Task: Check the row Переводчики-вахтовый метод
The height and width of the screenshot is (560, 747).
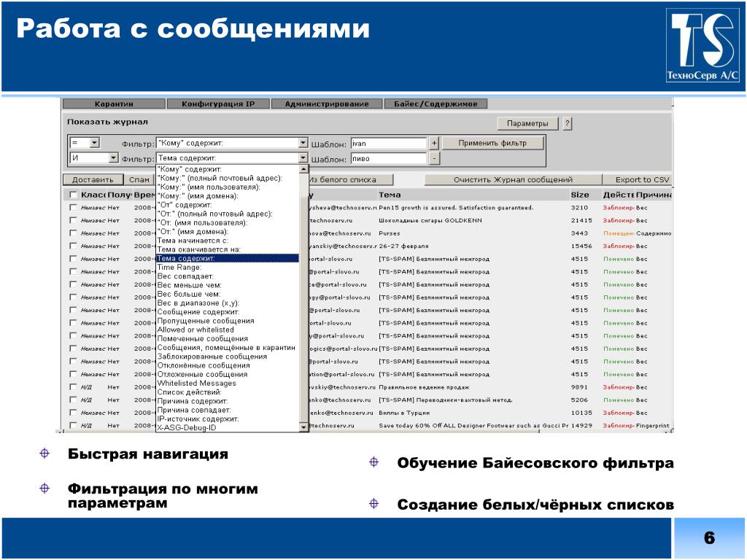Action: (x=73, y=400)
